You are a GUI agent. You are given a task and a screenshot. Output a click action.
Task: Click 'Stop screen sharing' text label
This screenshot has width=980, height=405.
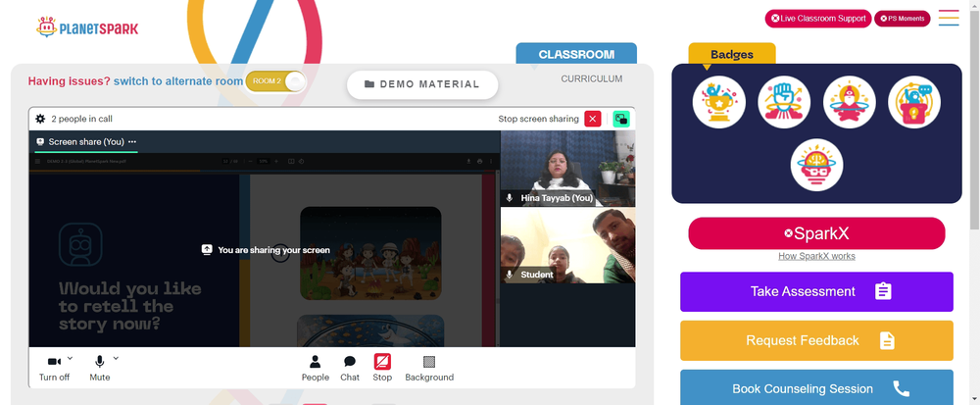click(538, 119)
